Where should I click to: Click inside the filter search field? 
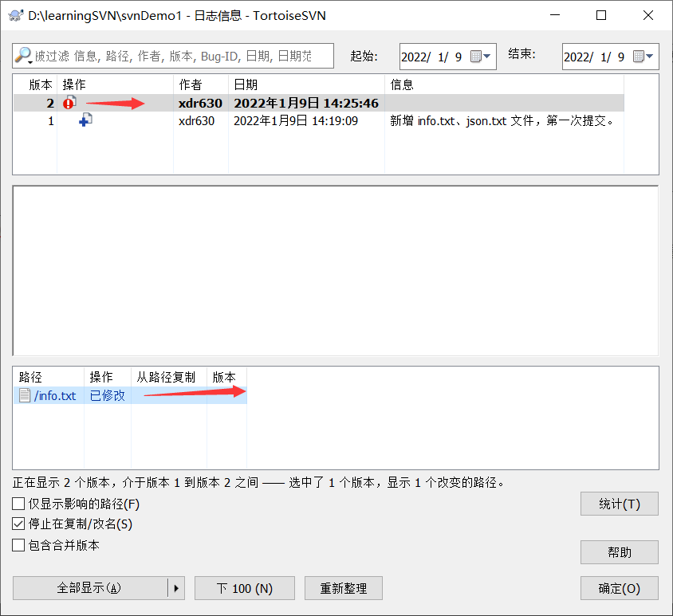159,56
